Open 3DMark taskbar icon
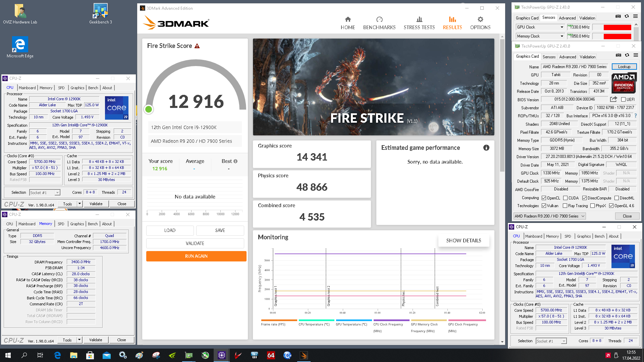The width and height of the screenshot is (644, 362). [x=304, y=355]
